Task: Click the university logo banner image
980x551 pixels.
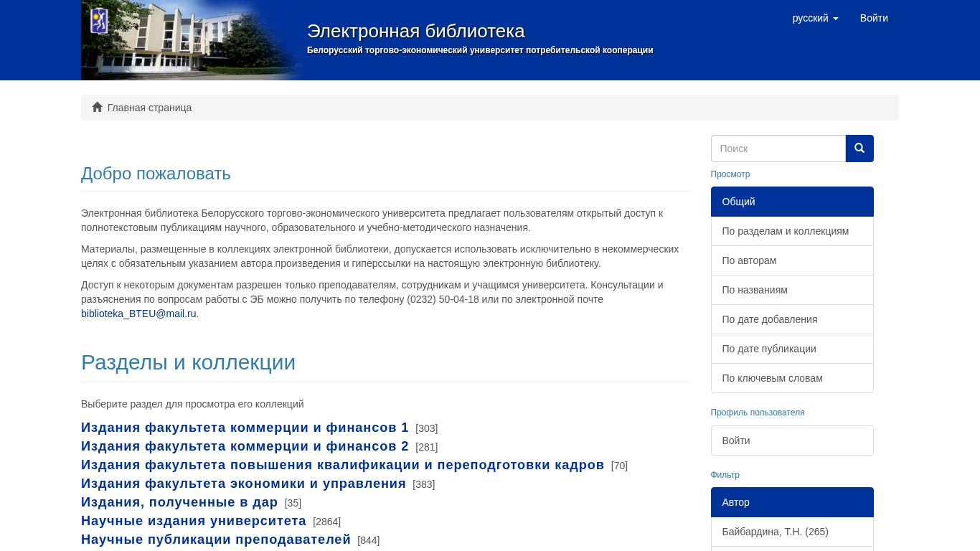Action: click(x=190, y=40)
